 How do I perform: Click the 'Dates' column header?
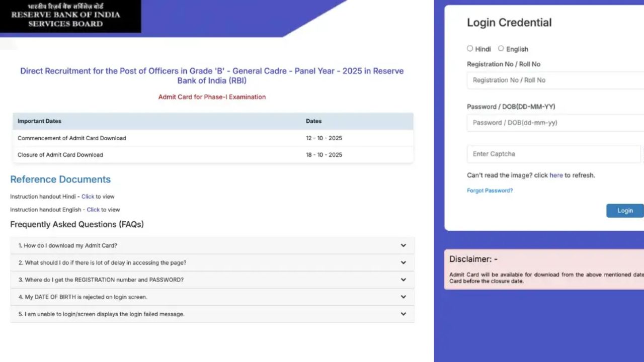point(313,121)
